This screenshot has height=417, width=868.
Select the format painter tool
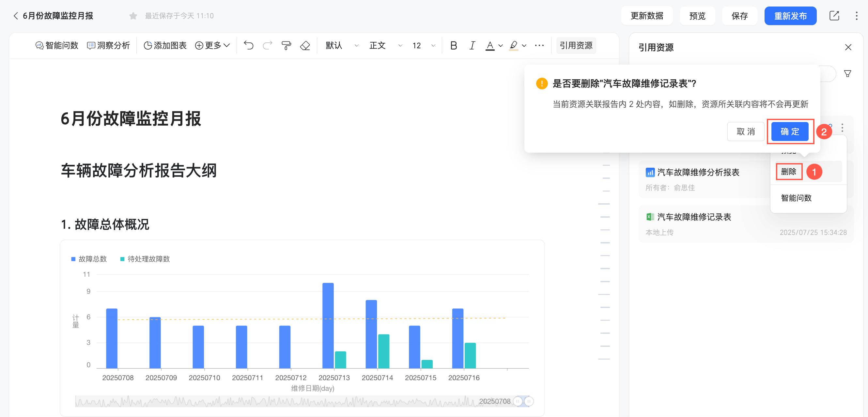tap(286, 45)
